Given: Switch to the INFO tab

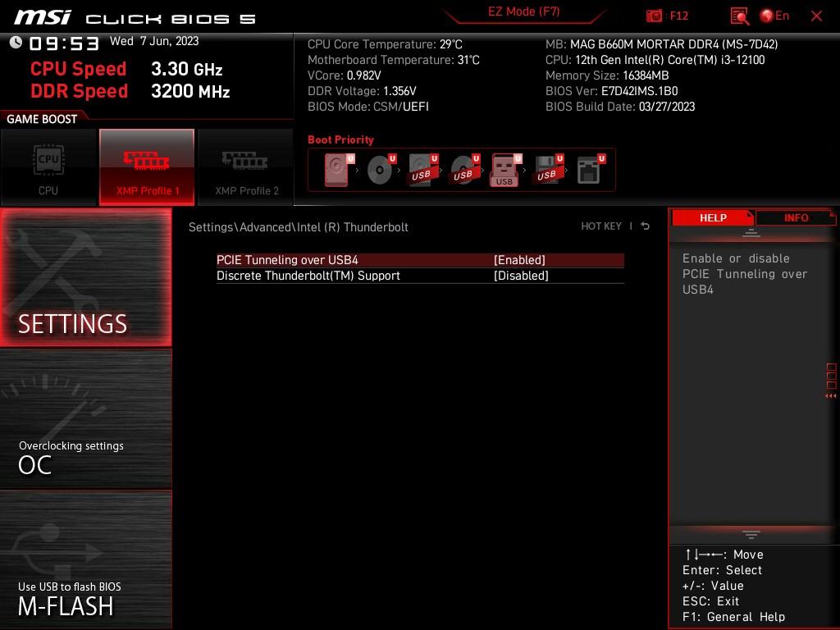Looking at the screenshot, I should click(x=796, y=217).
